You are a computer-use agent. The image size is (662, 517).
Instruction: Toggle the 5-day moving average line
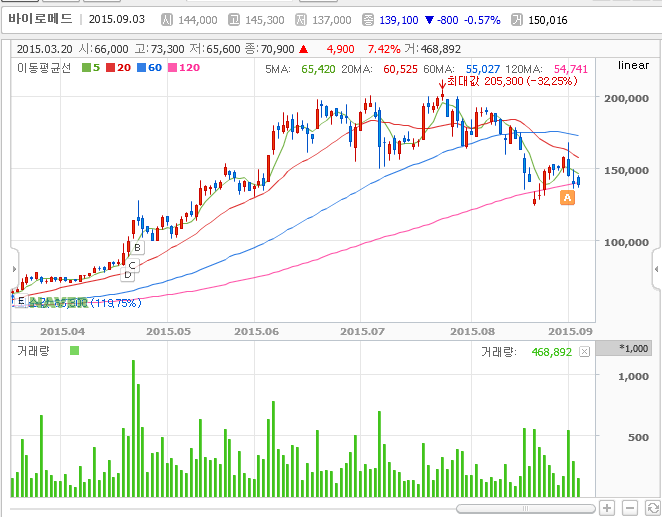[x=91, y=68]
